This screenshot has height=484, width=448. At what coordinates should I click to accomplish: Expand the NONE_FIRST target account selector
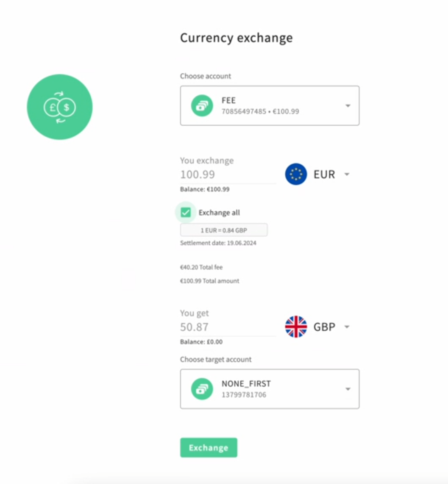point(348,389)
